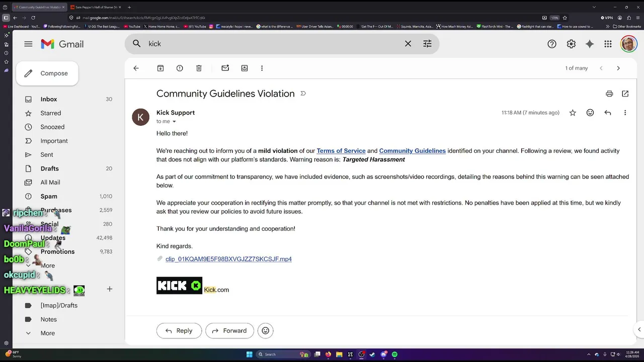Toggle the VPN button in browser toolbar

[x=607, y=18]
